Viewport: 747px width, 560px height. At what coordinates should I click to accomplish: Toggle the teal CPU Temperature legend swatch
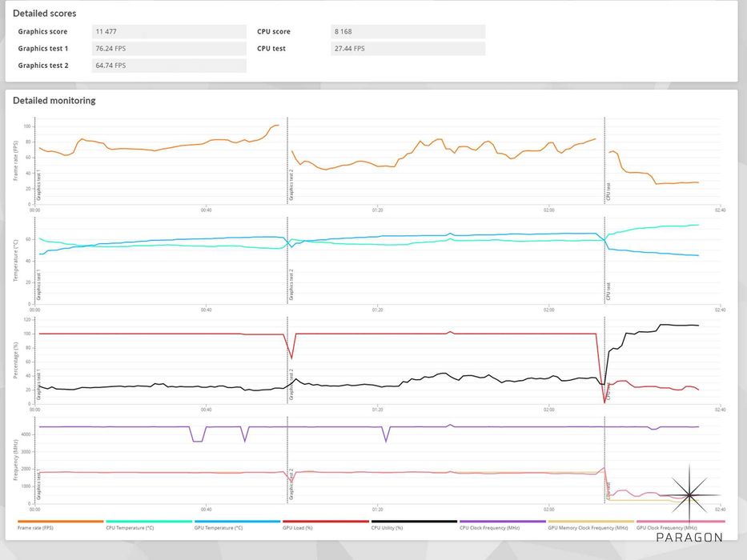pyautogui.click(x=149, y=522)
